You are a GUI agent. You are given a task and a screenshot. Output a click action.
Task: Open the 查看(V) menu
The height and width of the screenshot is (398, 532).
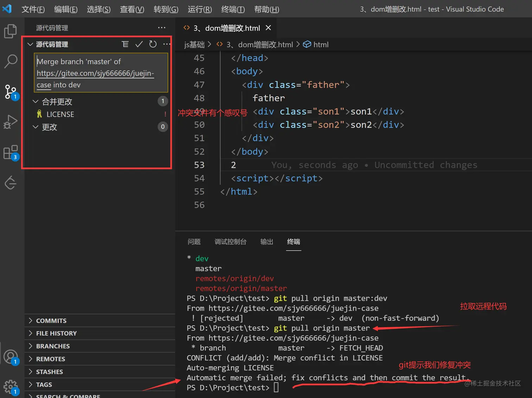pyautogui.click(x=132, y=9)
